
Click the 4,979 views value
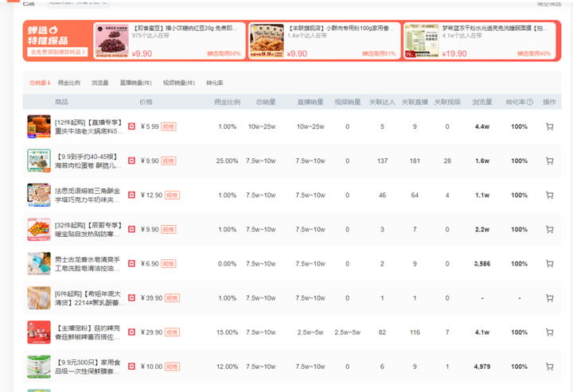coord(482,367)
